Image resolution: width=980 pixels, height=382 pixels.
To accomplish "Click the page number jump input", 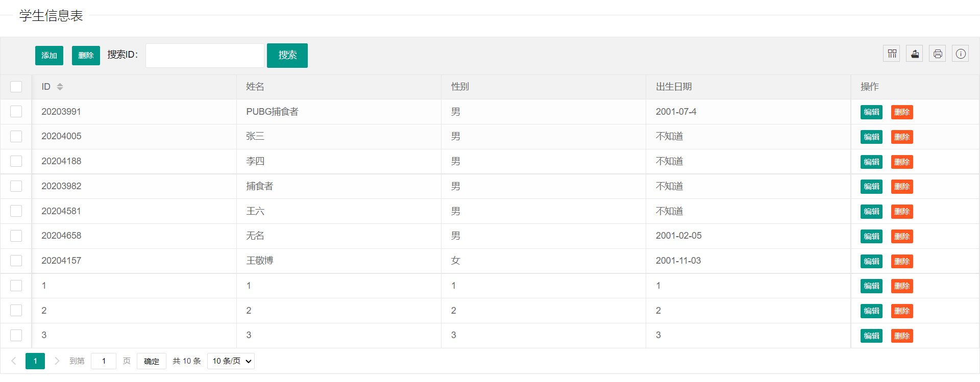I will point(104,361).
